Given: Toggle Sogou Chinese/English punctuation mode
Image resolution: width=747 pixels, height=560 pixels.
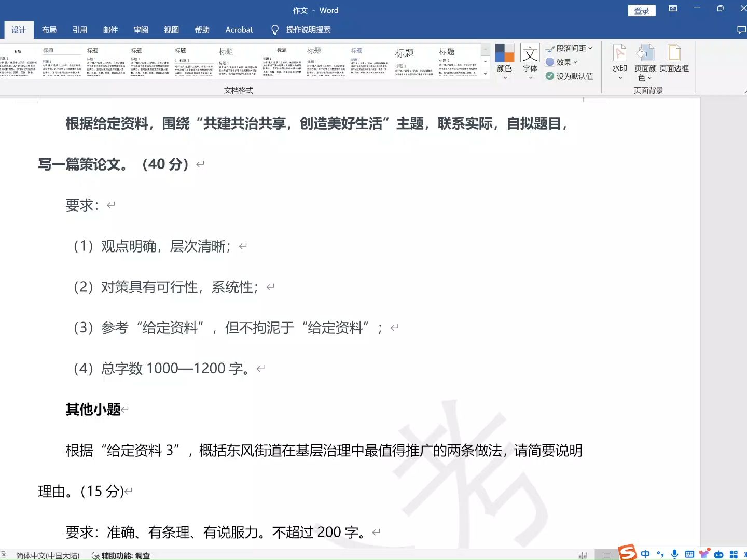Looking at the screenshot, I should [x=660, y=554].
